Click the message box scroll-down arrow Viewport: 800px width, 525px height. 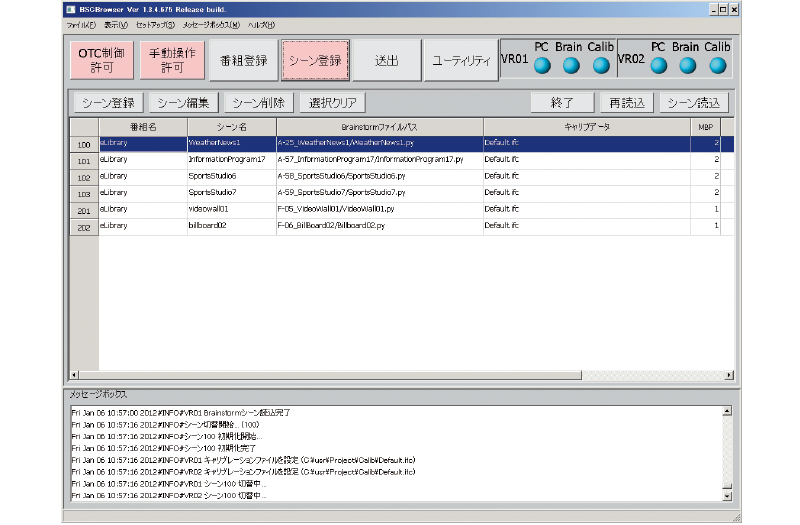727,495
